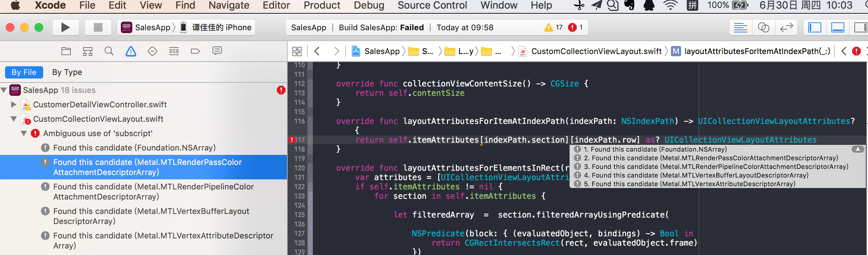
Task: Toggle the left navigator panel
Action: pos(814,27)
